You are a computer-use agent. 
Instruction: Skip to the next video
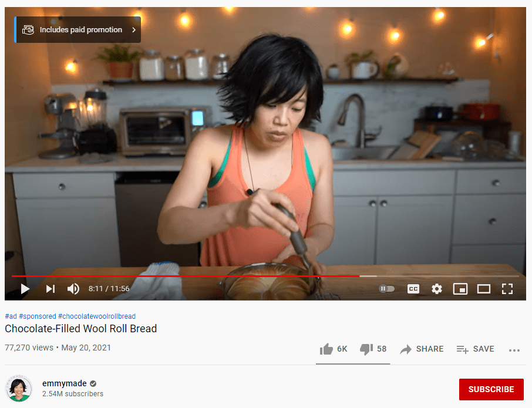tap(50, 289)
